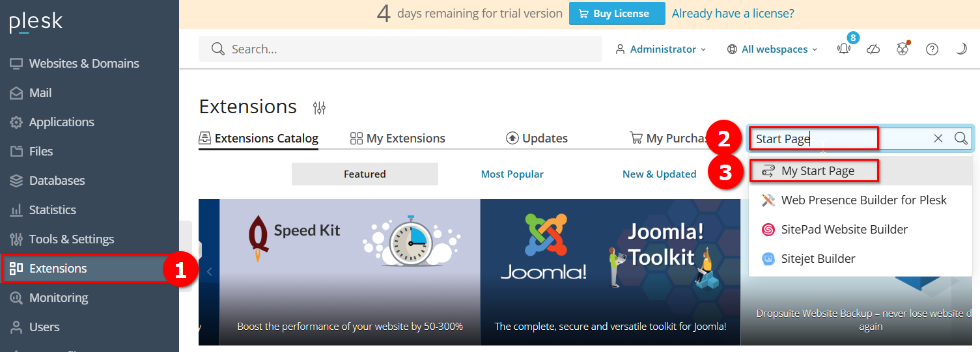980x352 pixels.
Task: Switch to Extensions Catalog tab
Action: (259, 138)
